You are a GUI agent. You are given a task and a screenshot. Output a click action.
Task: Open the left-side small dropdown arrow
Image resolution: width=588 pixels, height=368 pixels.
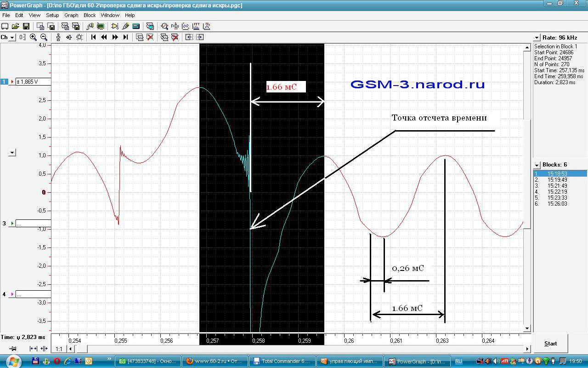click(12, 153)
